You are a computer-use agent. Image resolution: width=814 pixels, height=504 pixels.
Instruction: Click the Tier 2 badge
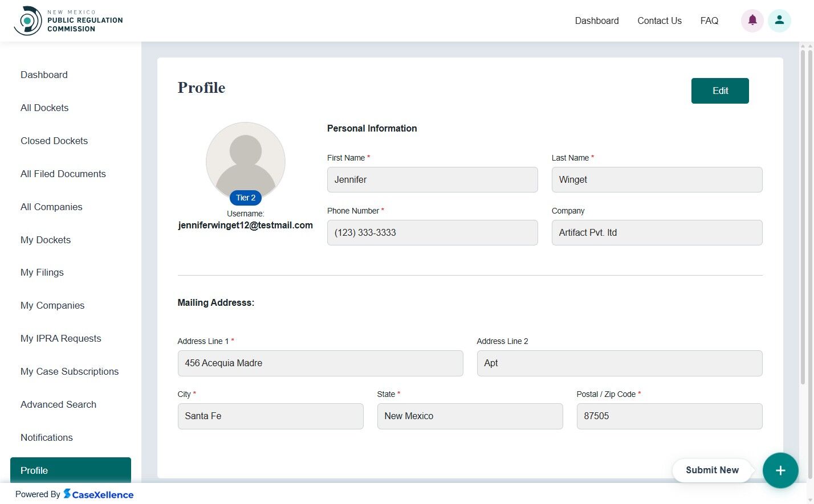point(246,198)
